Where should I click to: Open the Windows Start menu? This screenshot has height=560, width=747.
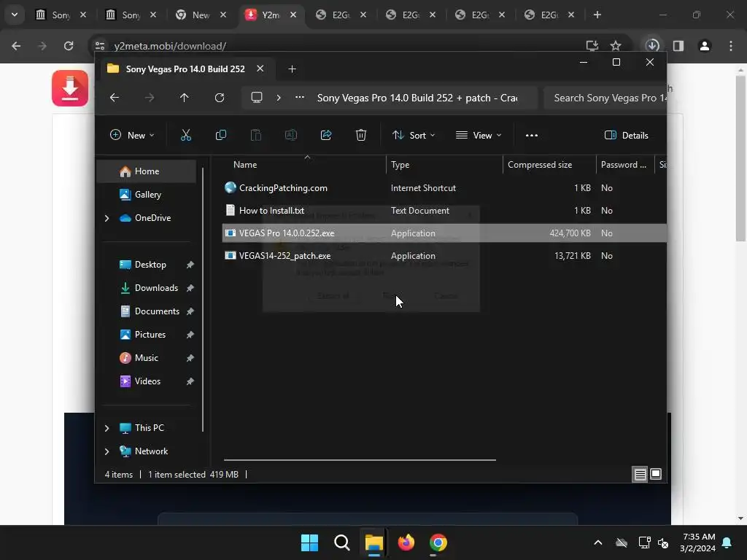[x=309, y=542]
